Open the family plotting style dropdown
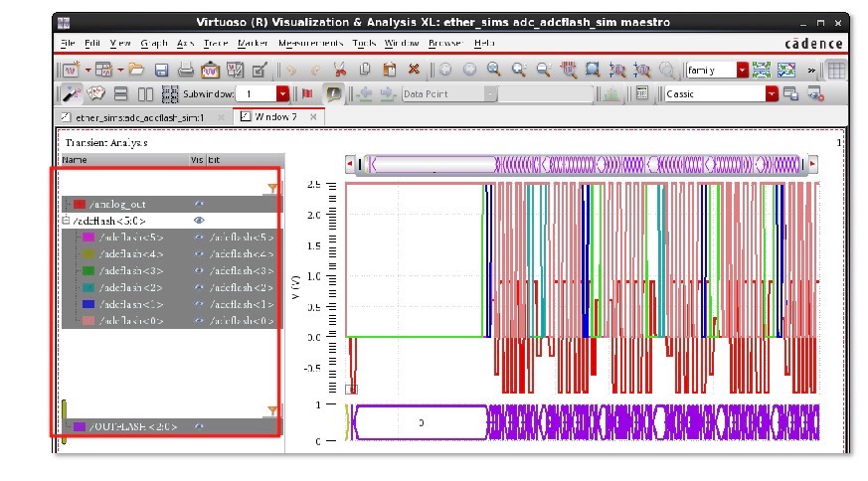The height and width of the screenshot is (481, 868). pyautogui.click(x=743, y=71)
